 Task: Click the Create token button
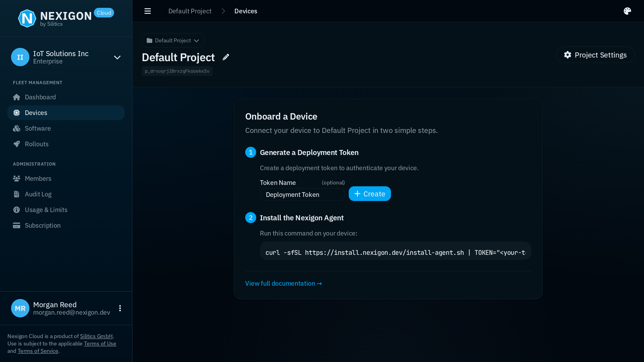tap(370, 193)
